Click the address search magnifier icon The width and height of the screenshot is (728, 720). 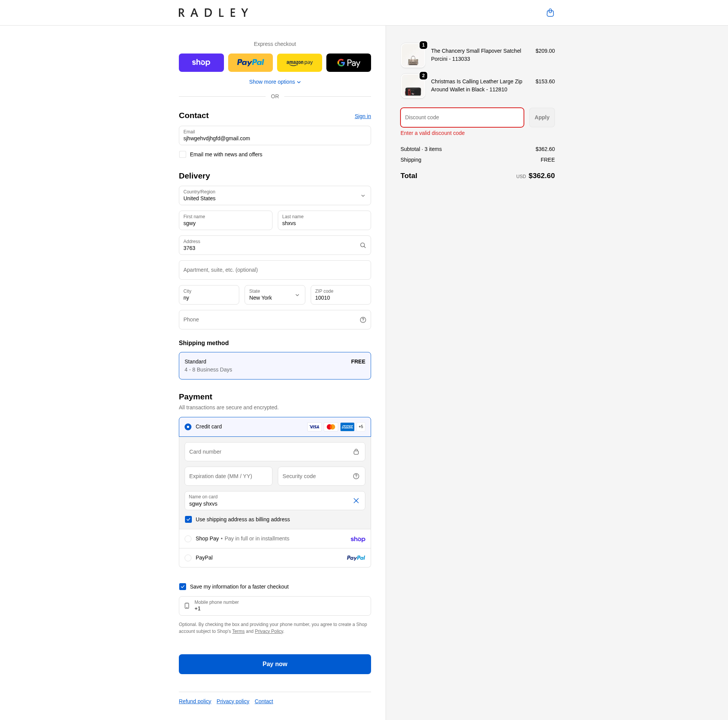coord(363,245)
